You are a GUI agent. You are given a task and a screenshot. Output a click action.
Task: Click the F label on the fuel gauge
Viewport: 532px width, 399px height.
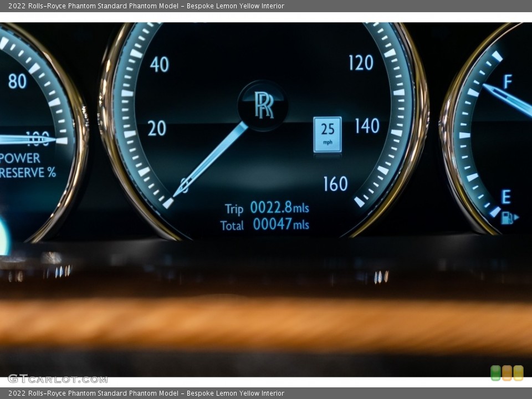tap(508, 82)
